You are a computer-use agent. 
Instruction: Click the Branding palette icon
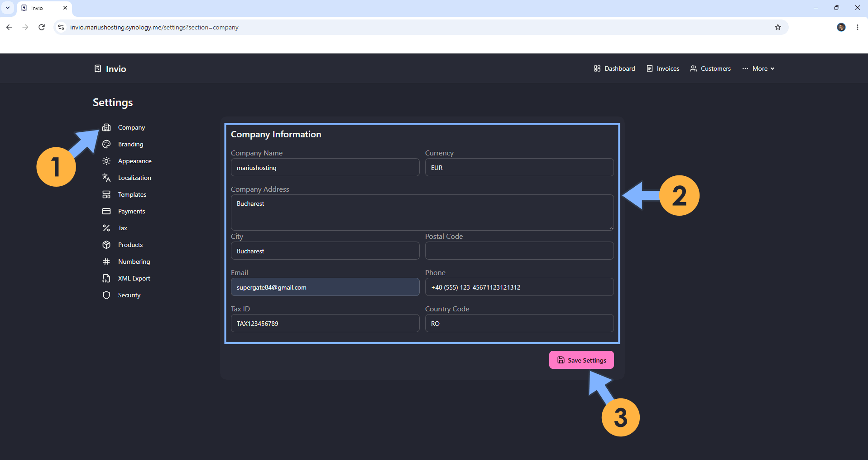[106, 144]
